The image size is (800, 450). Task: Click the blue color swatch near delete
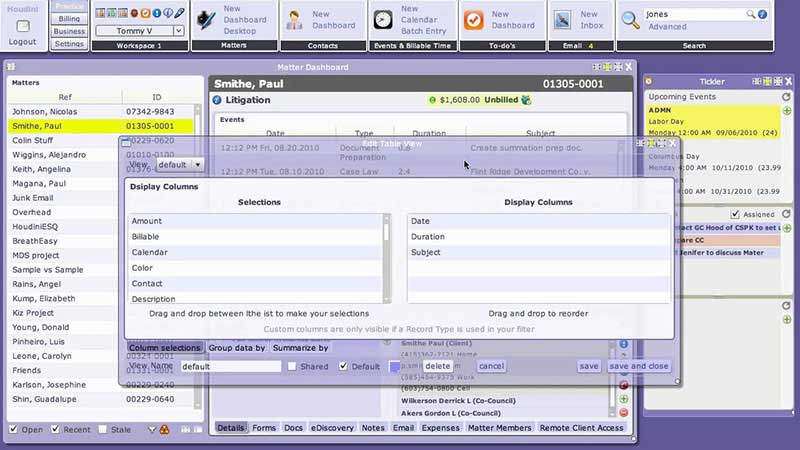point(394,366)
